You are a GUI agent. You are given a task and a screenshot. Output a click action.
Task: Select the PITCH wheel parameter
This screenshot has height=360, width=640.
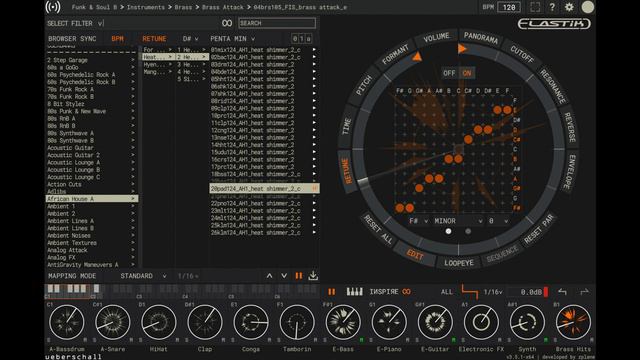coord(363,86)
